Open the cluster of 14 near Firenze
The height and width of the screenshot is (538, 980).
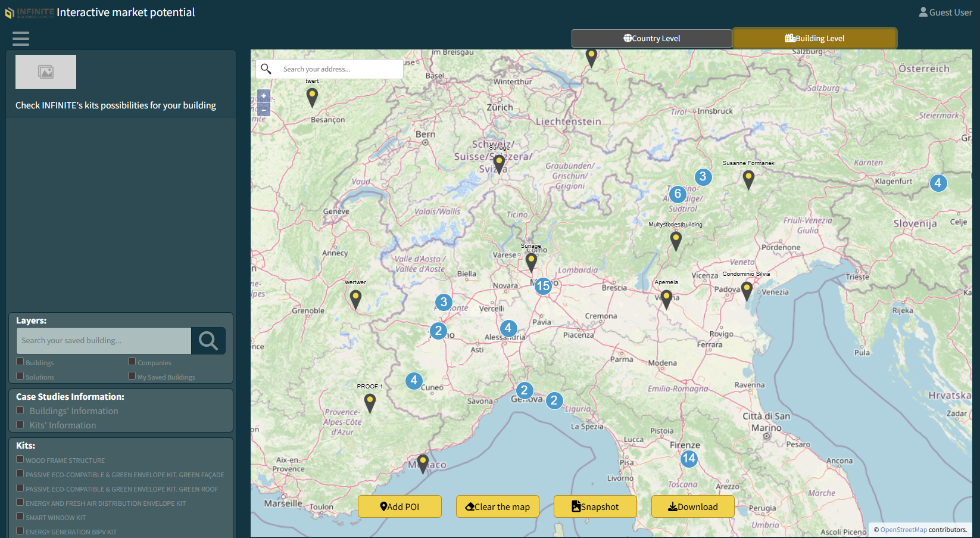coord(689,458)
